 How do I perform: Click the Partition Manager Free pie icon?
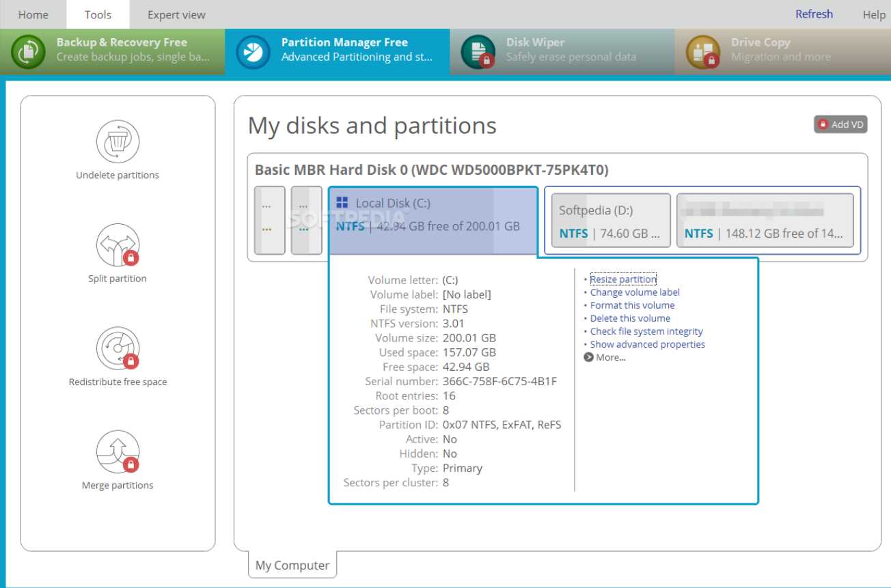click(253, 53)
